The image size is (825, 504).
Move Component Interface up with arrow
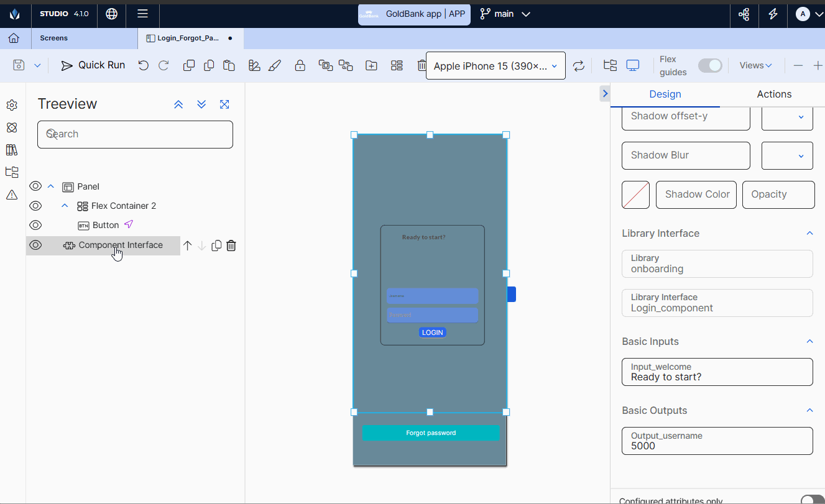[x=187, y=245]
